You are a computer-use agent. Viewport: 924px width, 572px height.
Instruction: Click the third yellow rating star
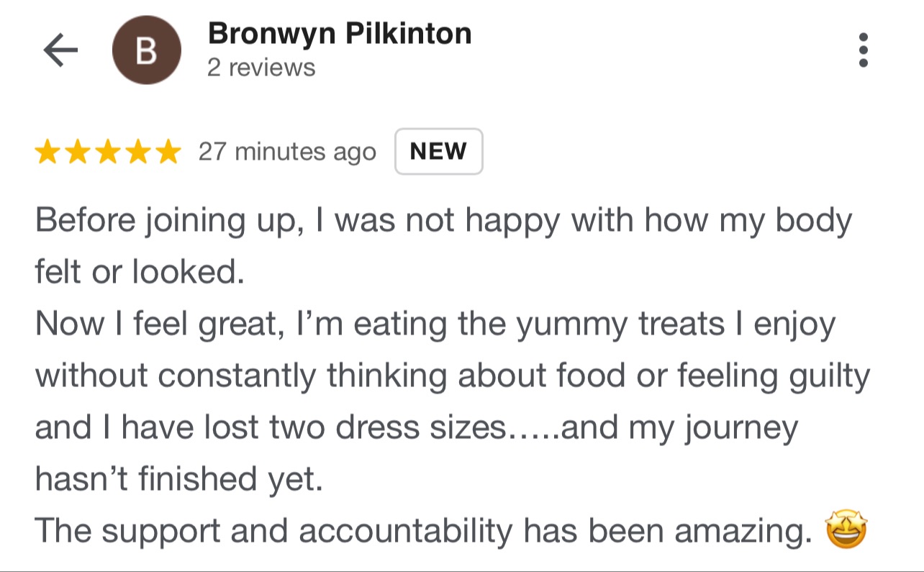point(108,152)
